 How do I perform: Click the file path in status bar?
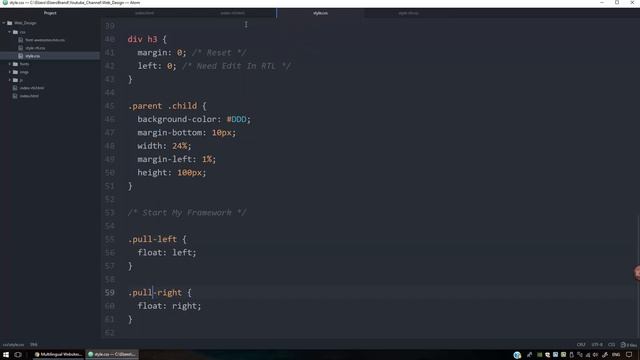pos(13,345)
